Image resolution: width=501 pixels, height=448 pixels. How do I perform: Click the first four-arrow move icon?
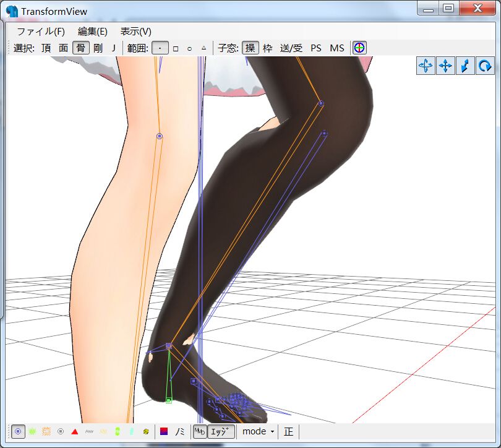click(426, 66)
